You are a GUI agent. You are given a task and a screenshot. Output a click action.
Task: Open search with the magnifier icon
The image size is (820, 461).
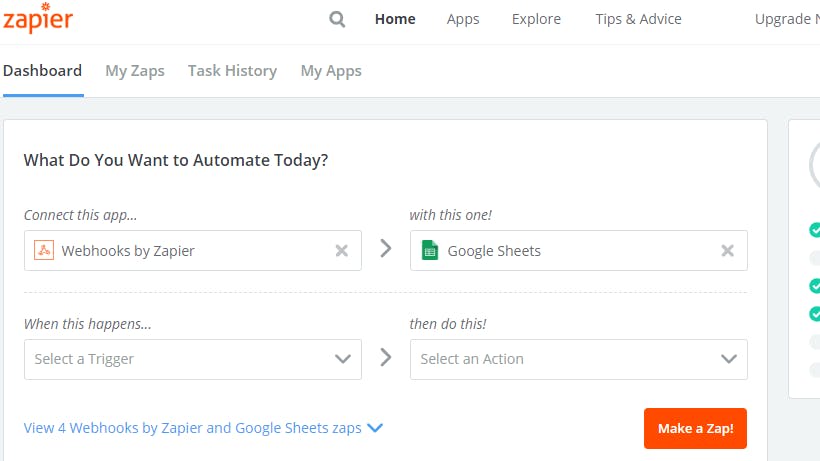[x=337, y=19]
